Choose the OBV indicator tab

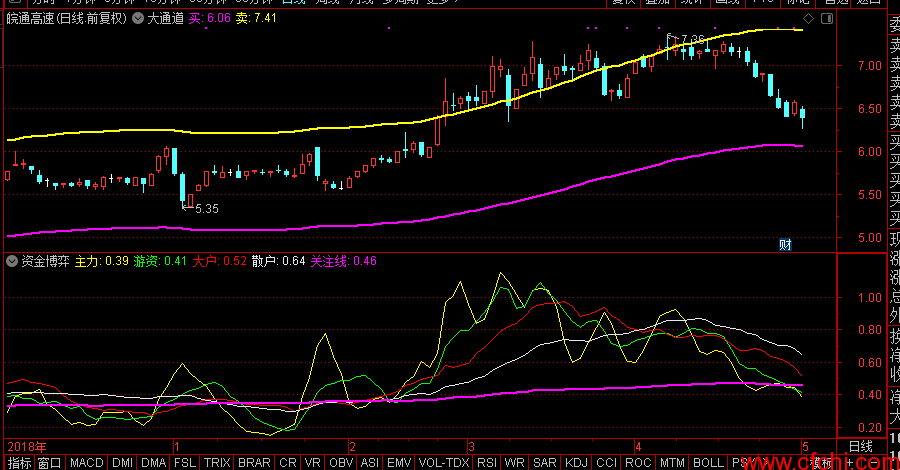341,463
